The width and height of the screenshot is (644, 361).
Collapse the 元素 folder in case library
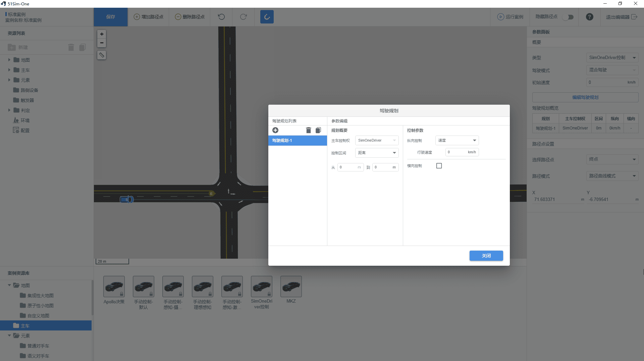pos(9,336)
